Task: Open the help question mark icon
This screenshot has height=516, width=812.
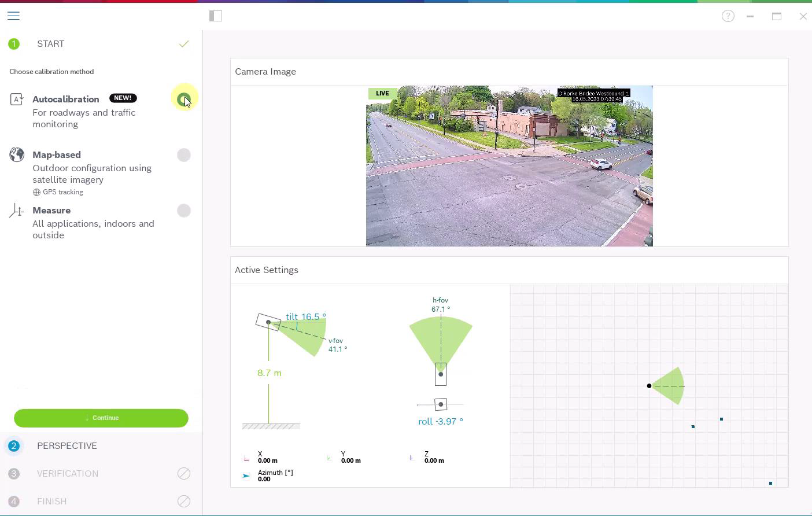Action: click(x=728, y=16)
